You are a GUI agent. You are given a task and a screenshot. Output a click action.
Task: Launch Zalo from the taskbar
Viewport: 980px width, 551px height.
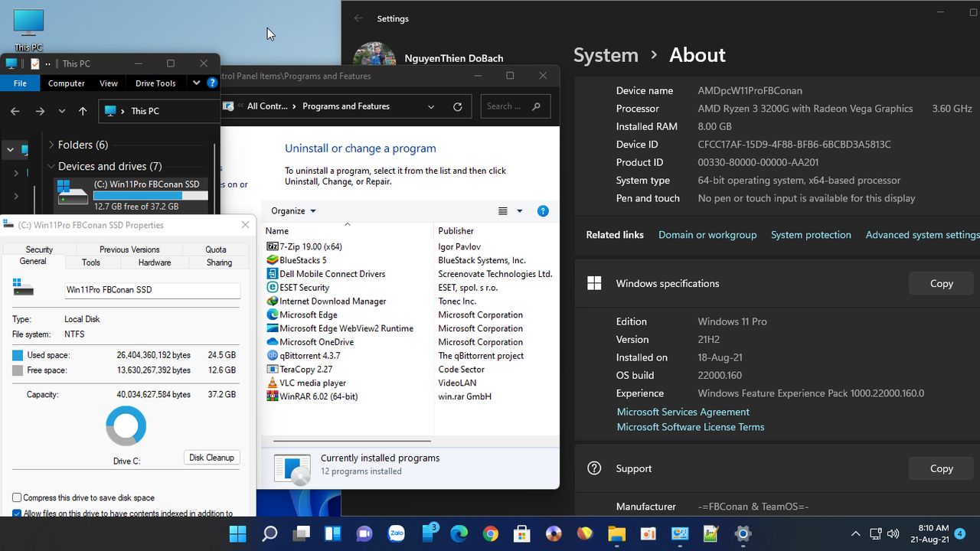pyautogui.click(x=396, y=533)
